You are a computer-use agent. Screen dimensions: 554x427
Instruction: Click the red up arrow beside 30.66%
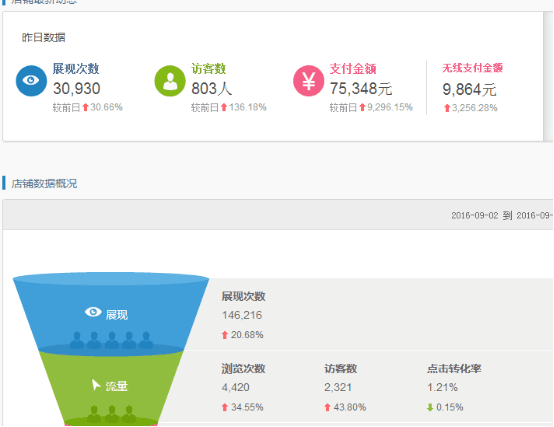click(x=85, y=107)
